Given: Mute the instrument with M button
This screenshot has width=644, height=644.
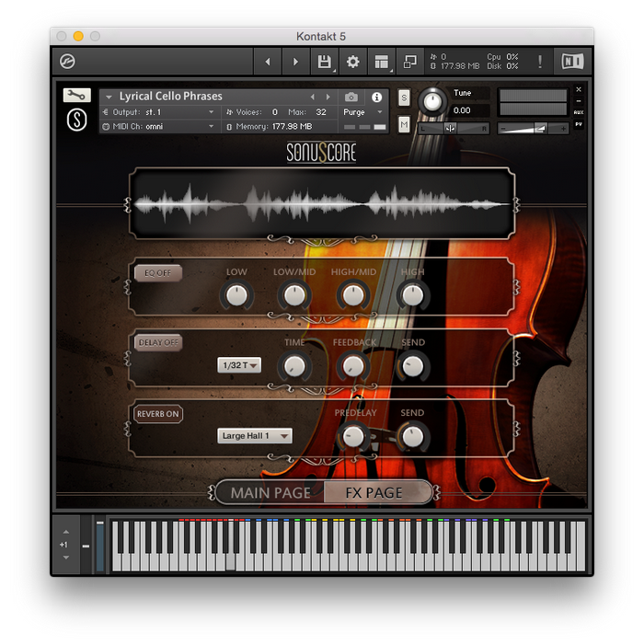Looking at the screenshot, I should [x=404, y=124].
